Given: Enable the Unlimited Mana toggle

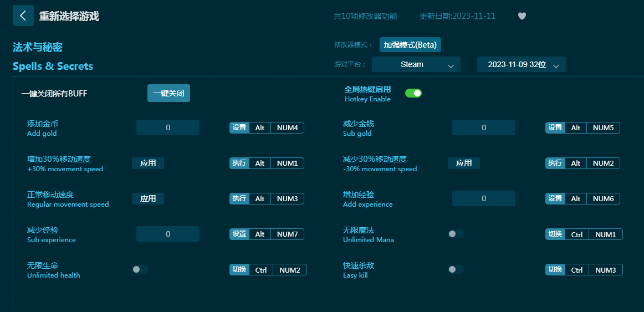Looking at the screenshot, I should coord(456,234).
